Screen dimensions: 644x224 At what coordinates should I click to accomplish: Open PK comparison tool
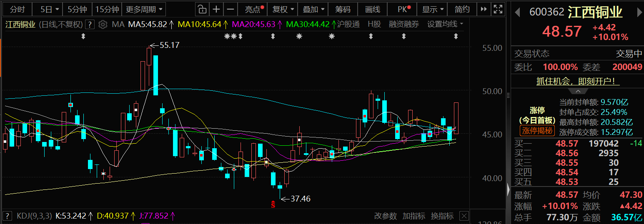coord(403,9)
